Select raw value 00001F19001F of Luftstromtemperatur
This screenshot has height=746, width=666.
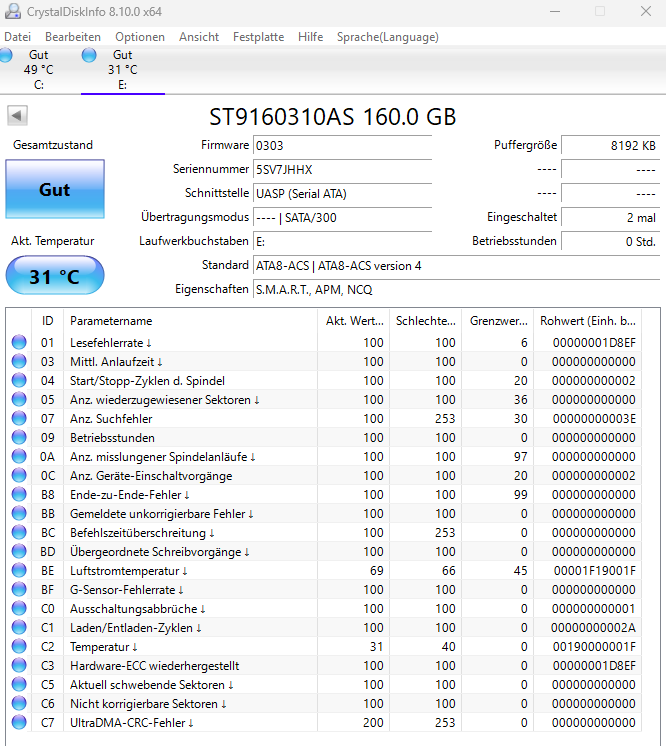click(595, 570)
